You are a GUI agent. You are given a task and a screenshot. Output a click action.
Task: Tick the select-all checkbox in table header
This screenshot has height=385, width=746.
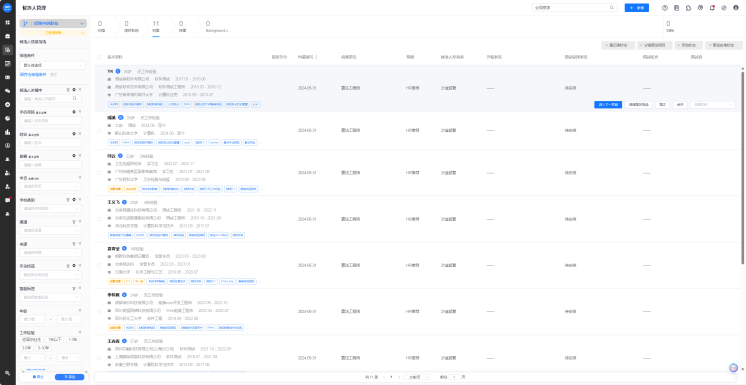pyautogui.click(x=99, y=57)
